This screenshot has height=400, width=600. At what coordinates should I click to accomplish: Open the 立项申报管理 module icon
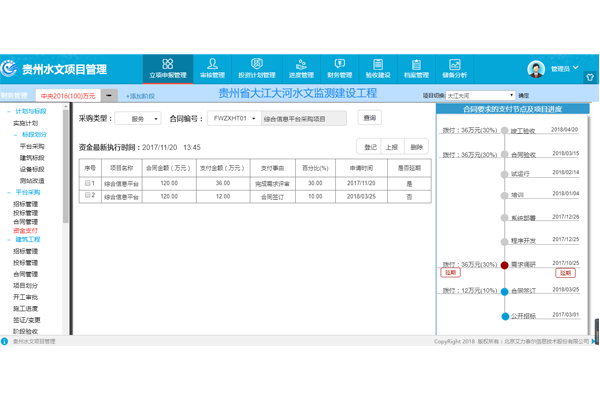pyautogui.click(x=167, y=66)
